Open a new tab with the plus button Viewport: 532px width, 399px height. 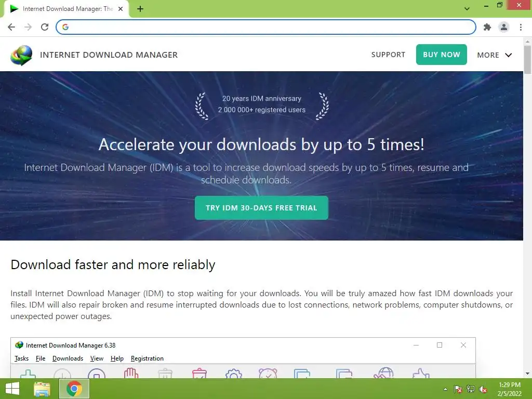(x=140, y=9)
